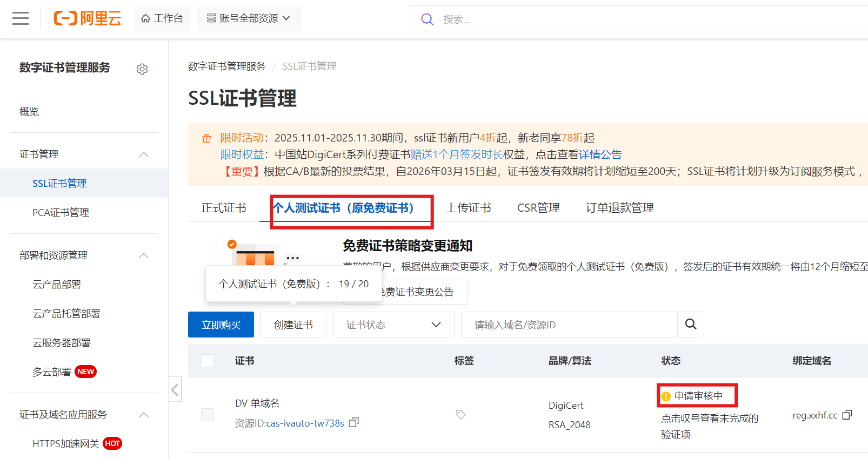
Task: Click the 个人测试证书（免费版）: 19 / 20 tooltip
Action: click(x=293, y=283)
